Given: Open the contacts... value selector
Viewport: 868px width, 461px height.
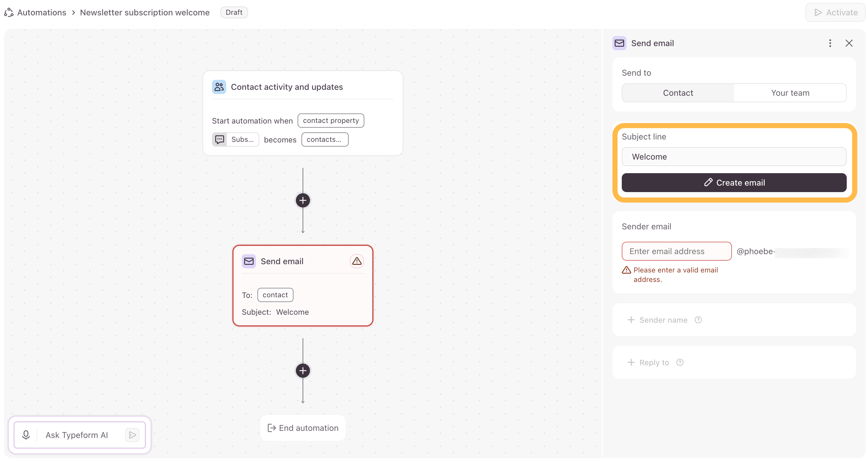Looking at the screenshot, I should coord(324,139).
